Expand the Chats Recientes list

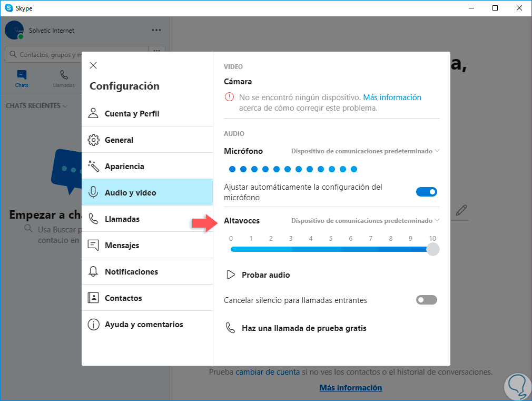pos(37,106)
